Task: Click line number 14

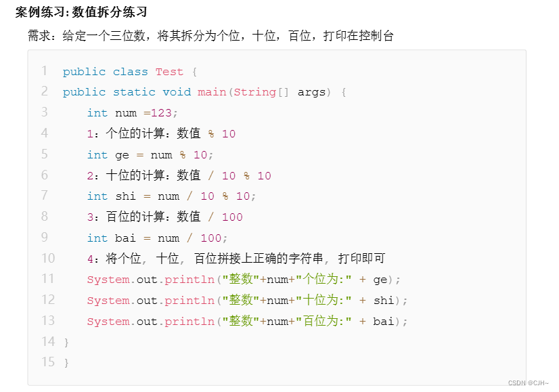Action: pos(48,341)
